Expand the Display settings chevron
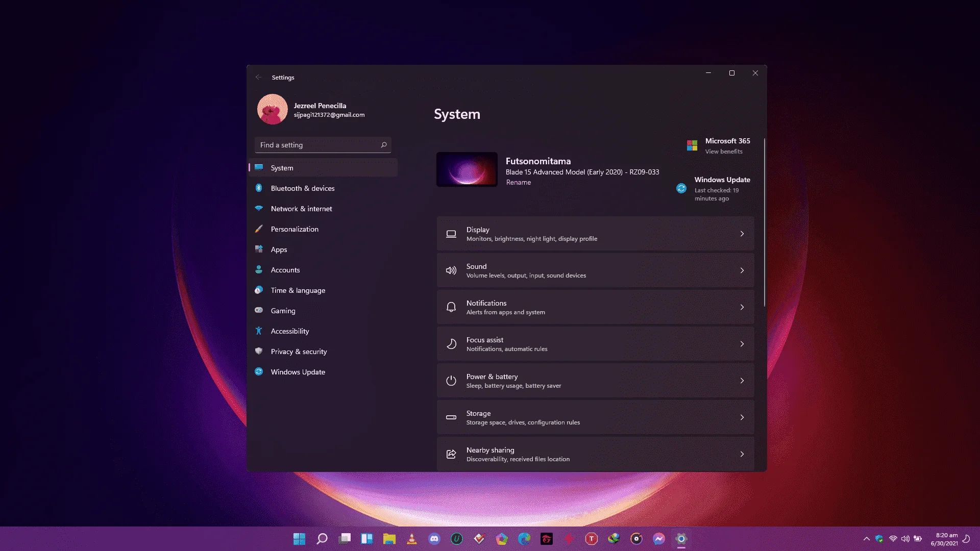The width and height of the screenshot is (980, 551). click(742, 234)
